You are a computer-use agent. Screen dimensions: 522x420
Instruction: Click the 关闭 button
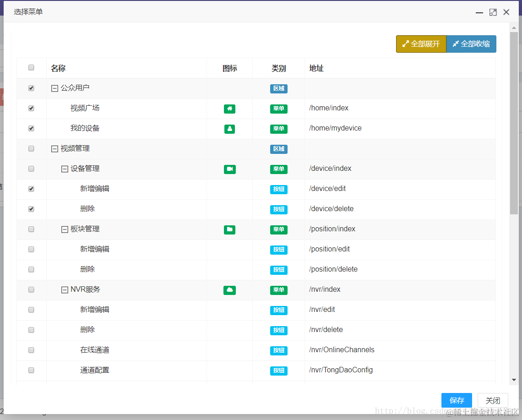coord(493,400)
